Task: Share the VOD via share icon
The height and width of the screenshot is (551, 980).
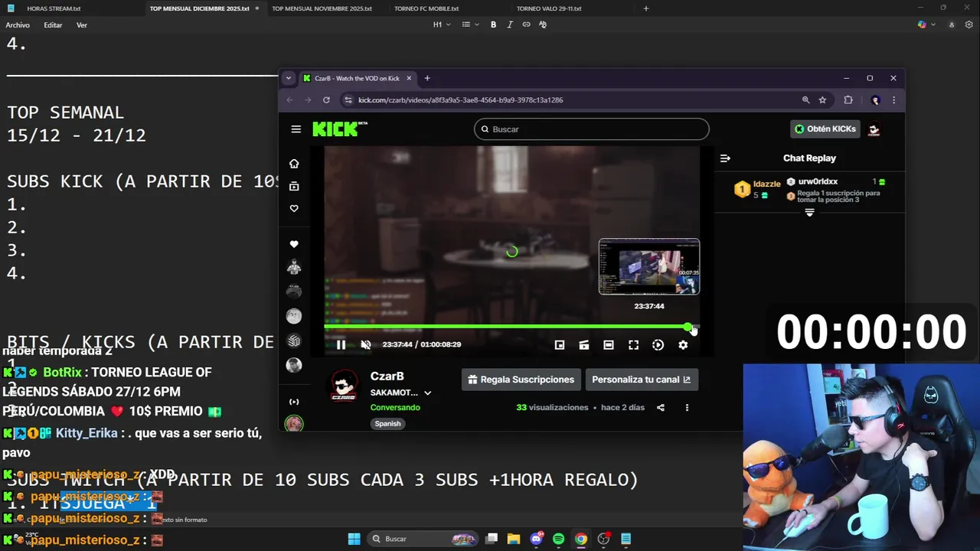Action: coord(661,408)
